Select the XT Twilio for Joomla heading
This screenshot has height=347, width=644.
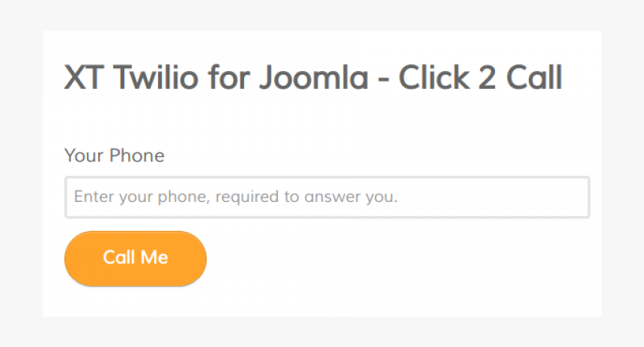pos(313,79)
